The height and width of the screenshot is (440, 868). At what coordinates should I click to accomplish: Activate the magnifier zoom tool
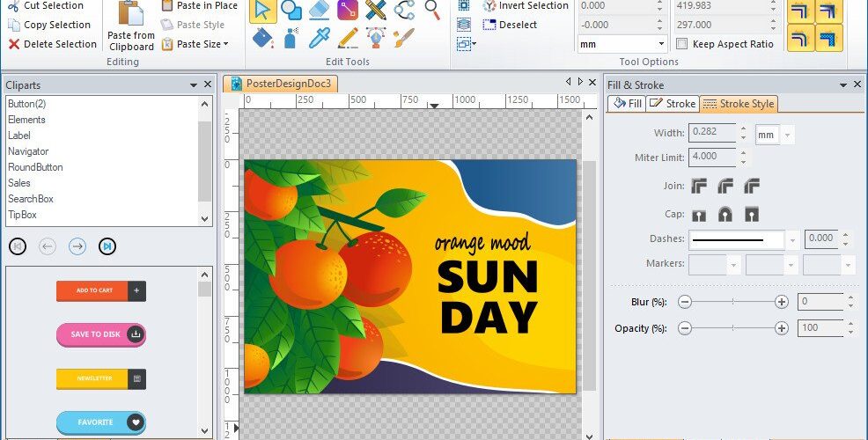(x=432, y=10)
